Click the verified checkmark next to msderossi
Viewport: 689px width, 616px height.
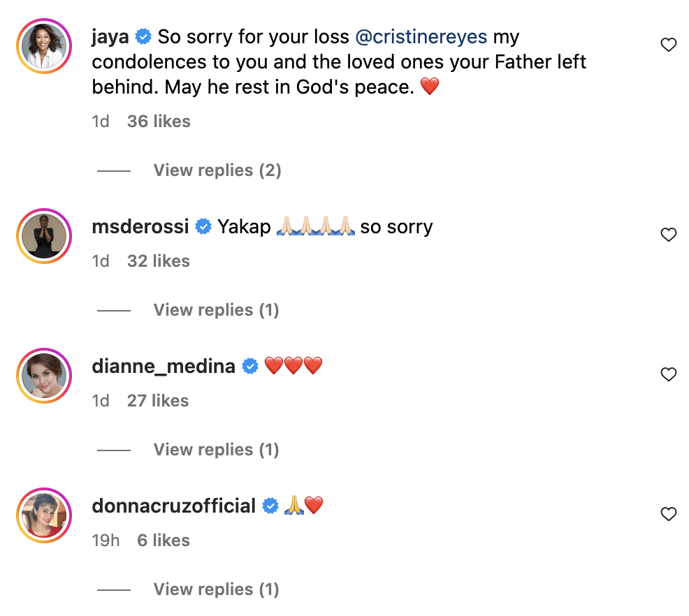click(x=203, y=226)
